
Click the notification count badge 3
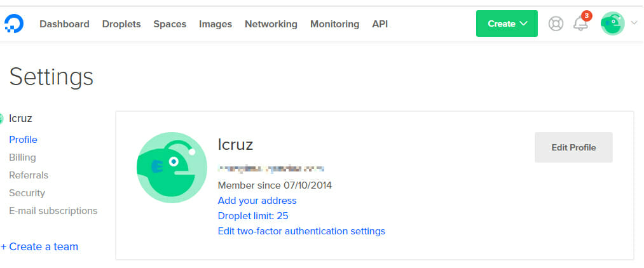[x=587, y=16]
